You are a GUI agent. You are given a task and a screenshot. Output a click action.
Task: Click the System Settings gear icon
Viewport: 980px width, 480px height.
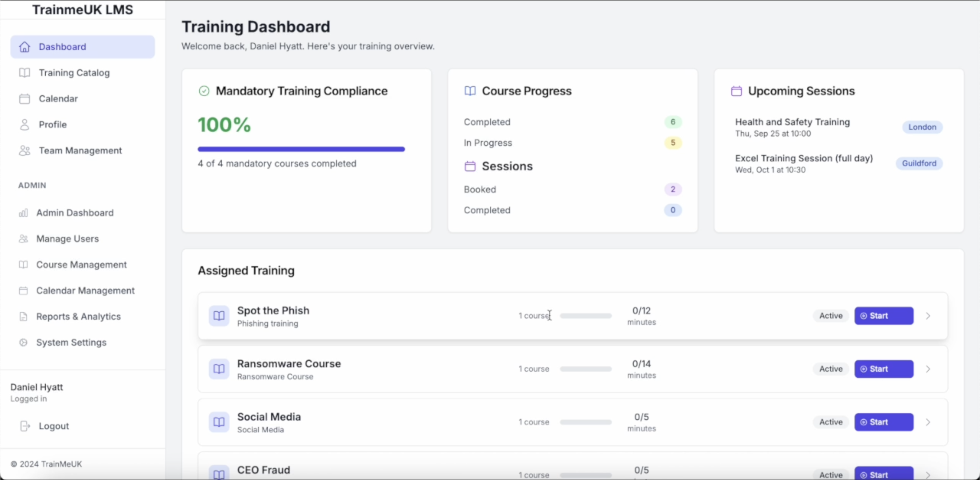click(23, 342)
